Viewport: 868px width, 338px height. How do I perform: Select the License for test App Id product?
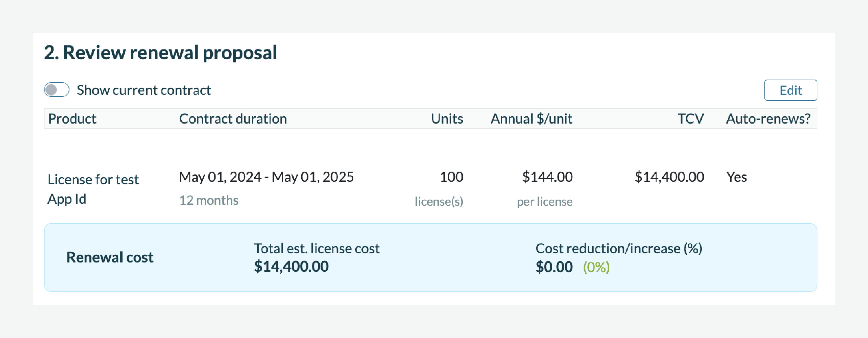[93, 189]
